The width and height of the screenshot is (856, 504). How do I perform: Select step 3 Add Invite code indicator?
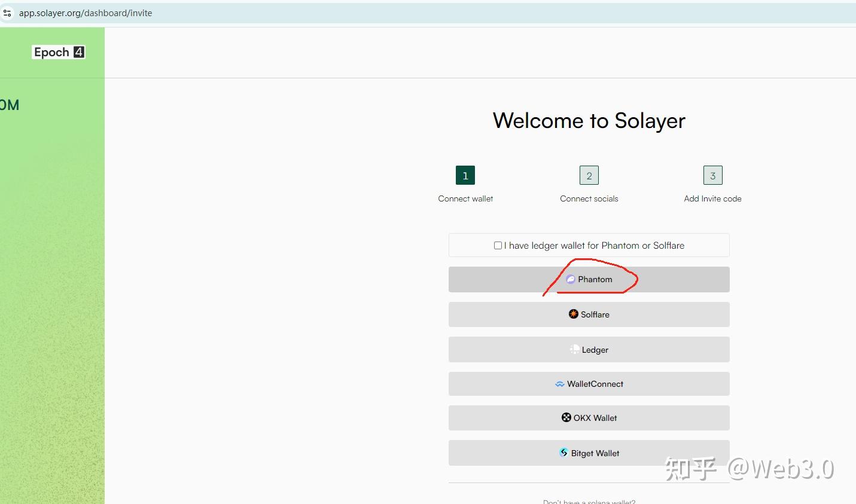pyautogui.click(x=712, y=175)
